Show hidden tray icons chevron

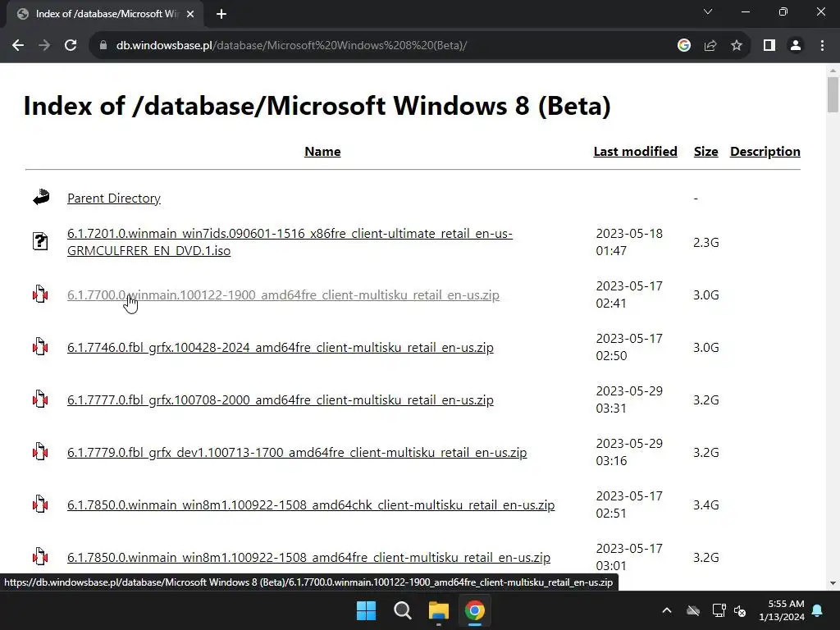pyautogui.click(x=666, y=610)
